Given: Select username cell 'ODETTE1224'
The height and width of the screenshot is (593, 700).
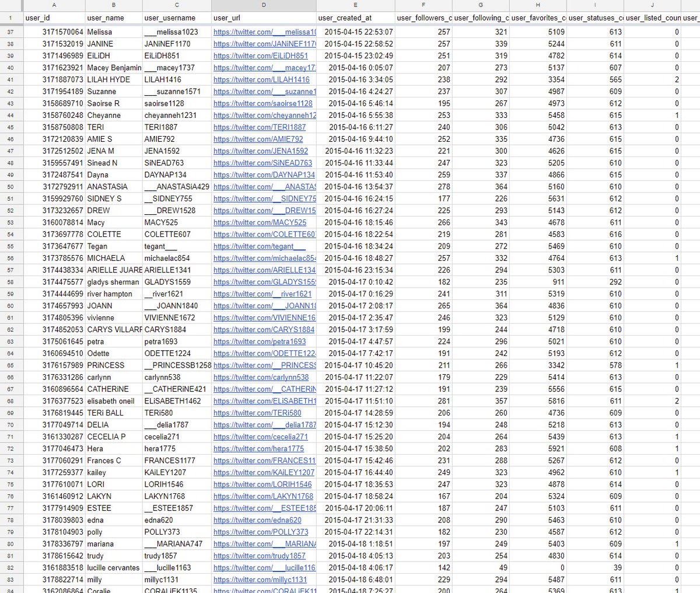Looking at the screenshot, I should point(177,353).
